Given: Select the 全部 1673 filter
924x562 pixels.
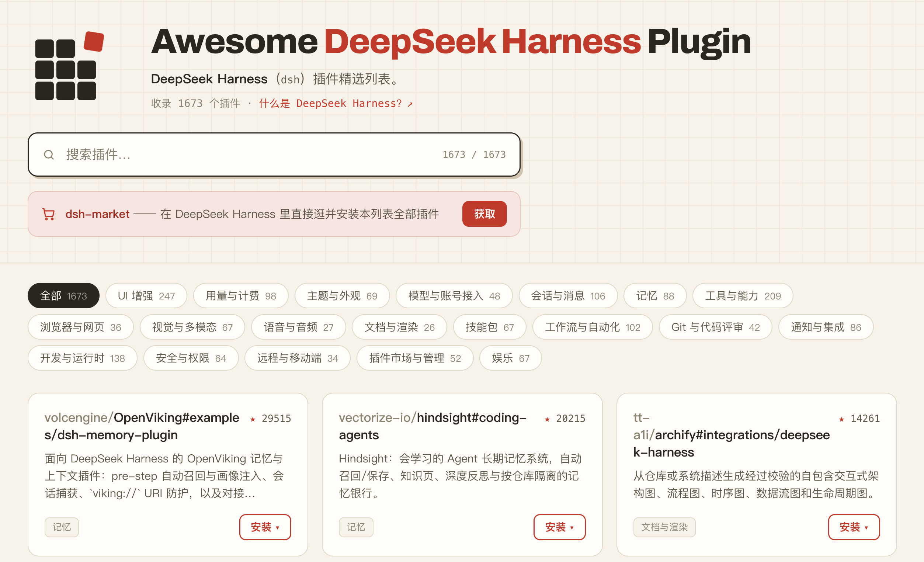Looking at the screenshot, I should [x=63, y=296].
